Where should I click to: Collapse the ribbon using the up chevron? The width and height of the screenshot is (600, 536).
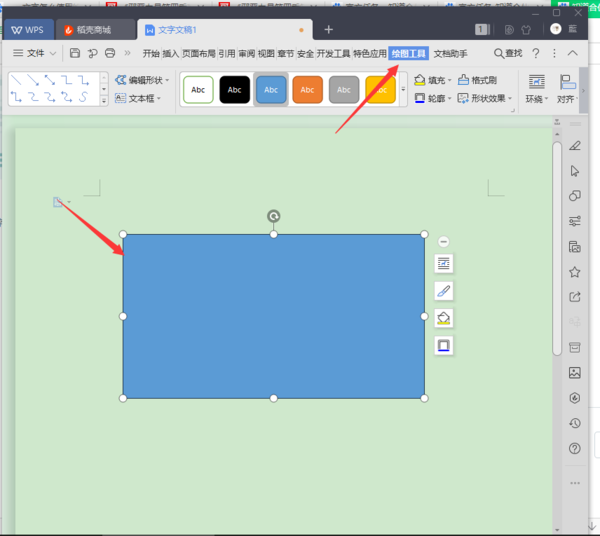pos(573,53)
